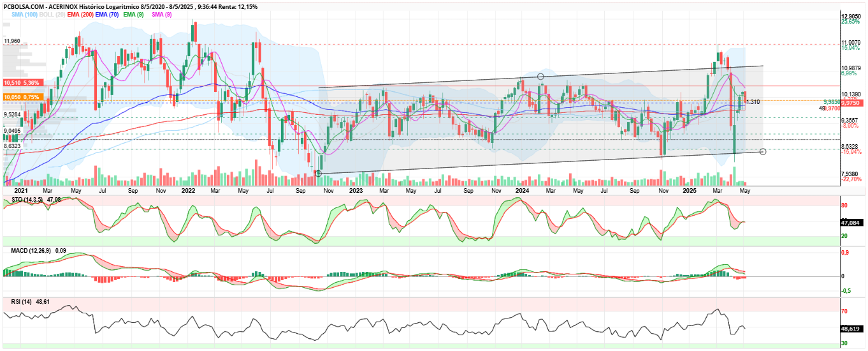
Task: Select the lower channel line's starting handle
Action: [x=319, y=173]
